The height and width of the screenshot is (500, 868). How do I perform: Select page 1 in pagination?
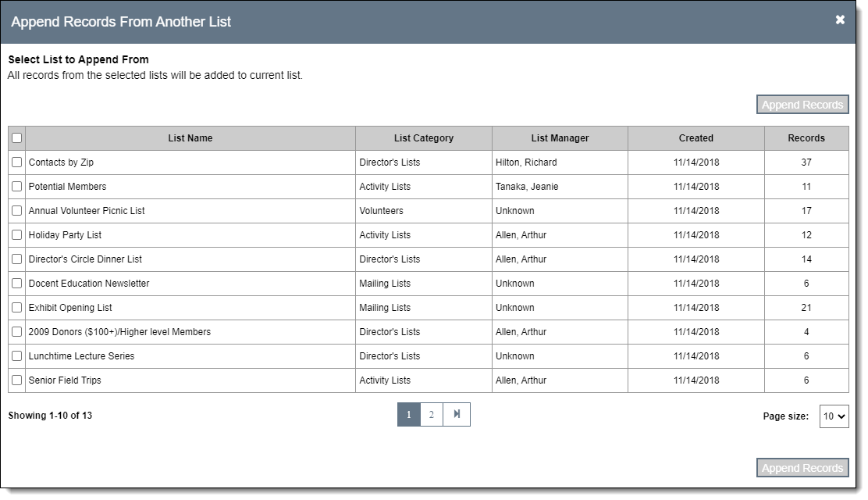pos(408,415)
